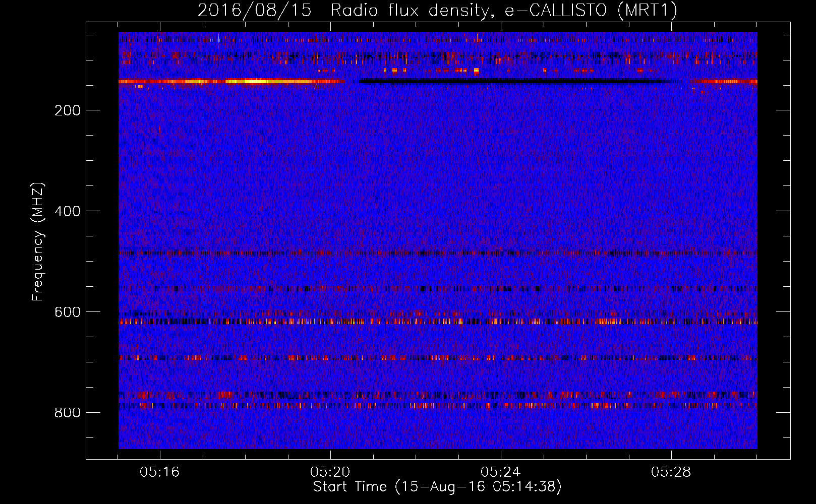Click the 400 frequency tick label
The width and height of the screenshot is (816, 504).
coord(68,211)
